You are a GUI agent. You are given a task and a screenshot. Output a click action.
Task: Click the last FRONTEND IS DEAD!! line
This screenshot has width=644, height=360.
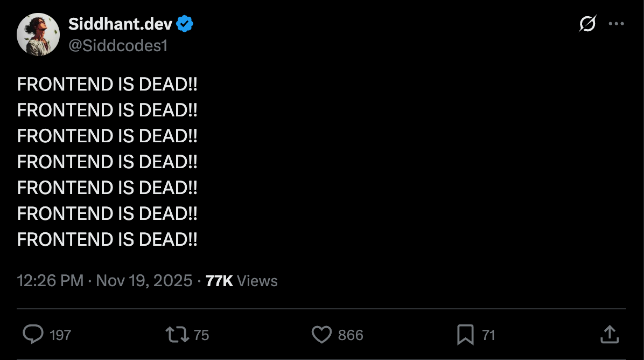pyautogui.click(x=107, y=239)
